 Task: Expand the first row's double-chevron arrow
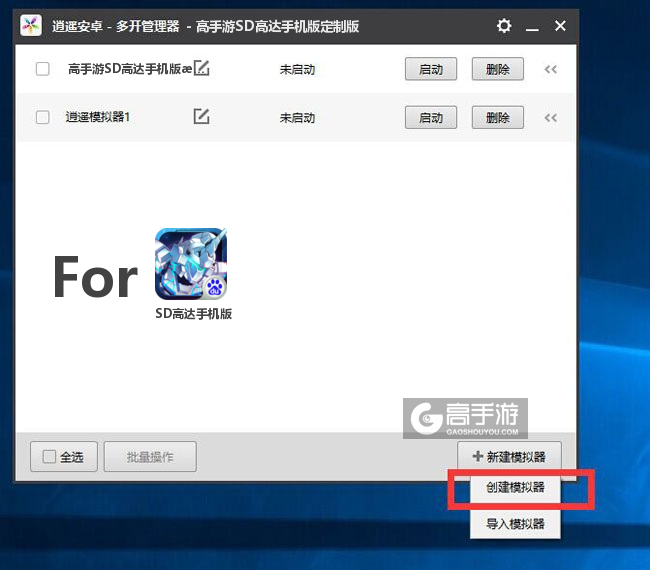550,70
